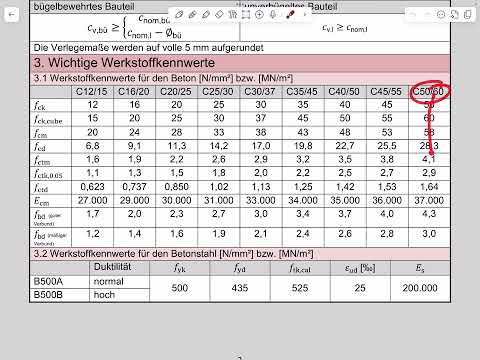The width and height of the screenshot is (480, 360).
Task: Open the circled three-dots more menu
Action: pyautogui.click(x=441, y=15)
